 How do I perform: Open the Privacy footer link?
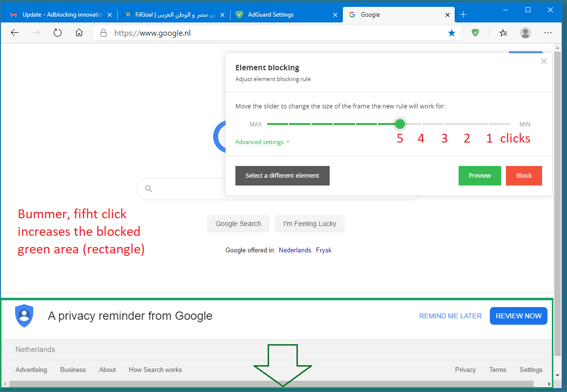click(x=465, y=370)
